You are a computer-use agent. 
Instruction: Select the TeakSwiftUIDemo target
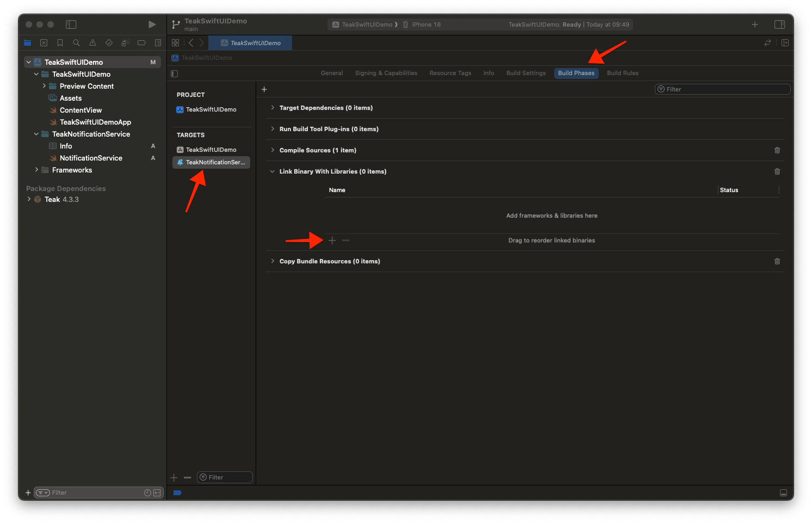[211, 150]
